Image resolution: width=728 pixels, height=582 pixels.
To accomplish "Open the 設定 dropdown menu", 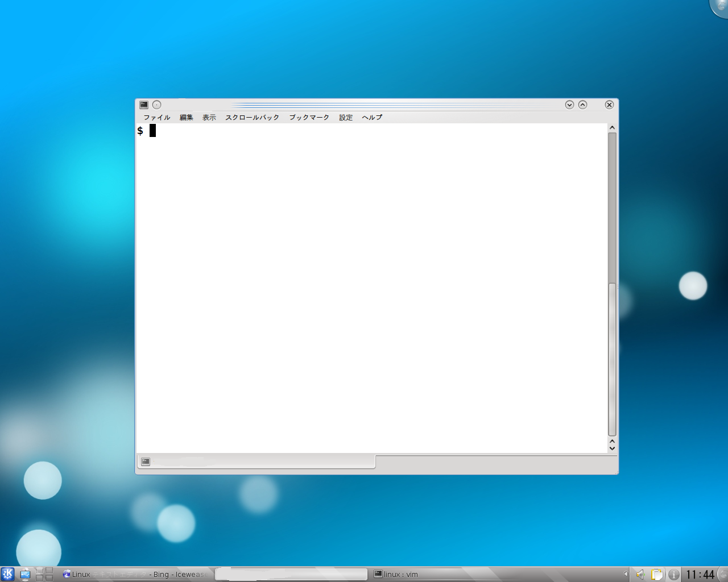I will pos(346,118).
